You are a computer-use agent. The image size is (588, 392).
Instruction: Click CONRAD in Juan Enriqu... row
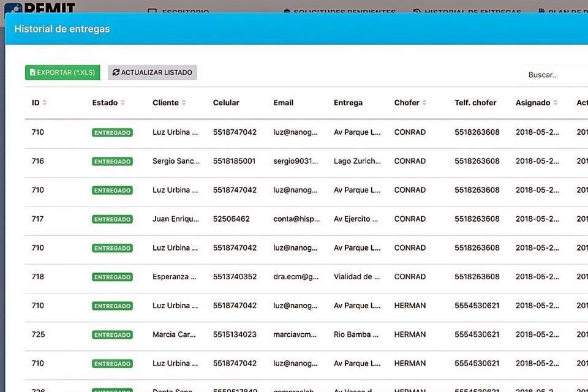pyautogui.click(x=410, y=219)
